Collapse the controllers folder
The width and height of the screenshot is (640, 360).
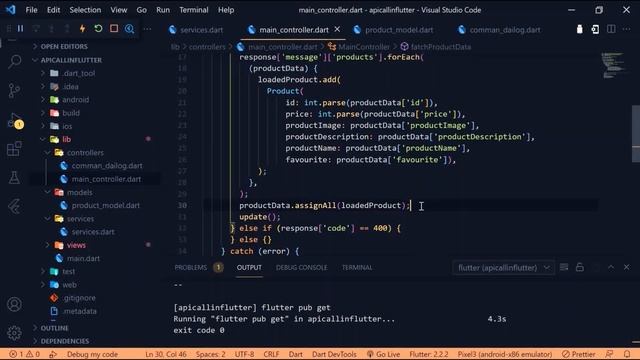pyautogui.click(x=85, y=153)
